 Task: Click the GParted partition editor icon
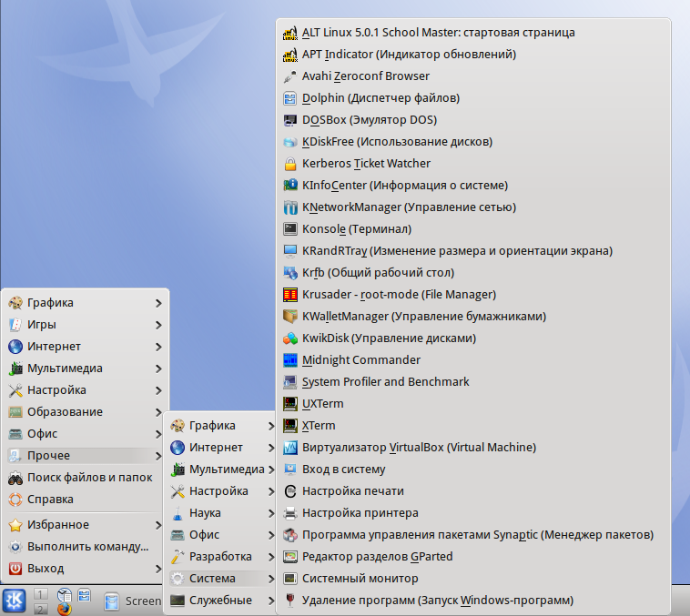click(290, 557)
